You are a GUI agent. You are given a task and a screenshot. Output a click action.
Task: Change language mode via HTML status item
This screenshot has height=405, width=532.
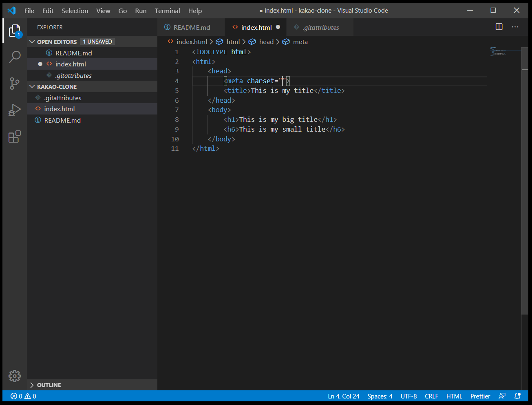(x=454, y=396)
